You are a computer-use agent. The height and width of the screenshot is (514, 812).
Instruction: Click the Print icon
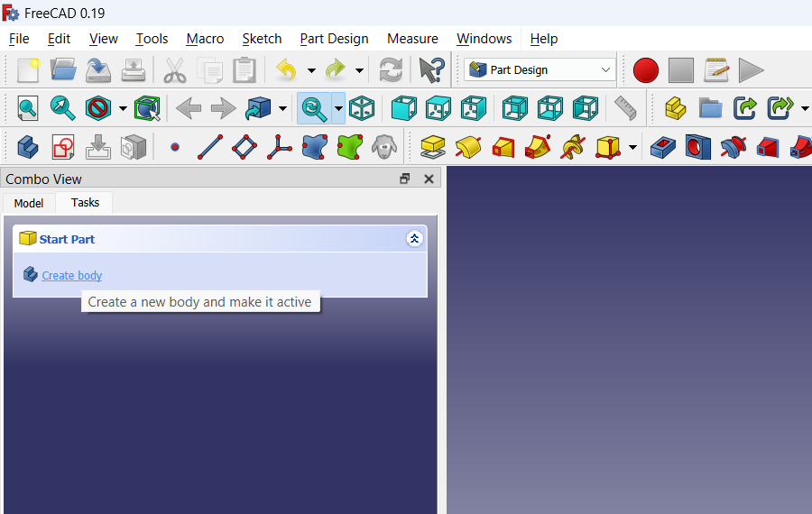coord(134,69)
